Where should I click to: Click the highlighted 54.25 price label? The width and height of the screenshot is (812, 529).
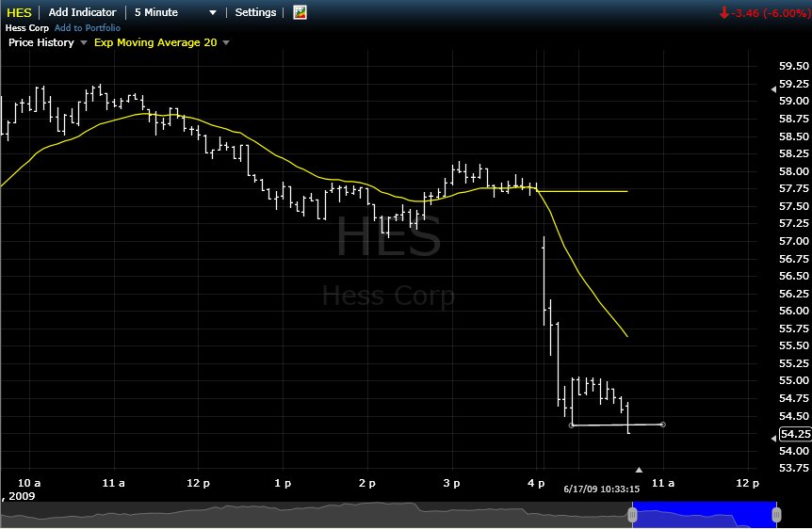point(795,434)
